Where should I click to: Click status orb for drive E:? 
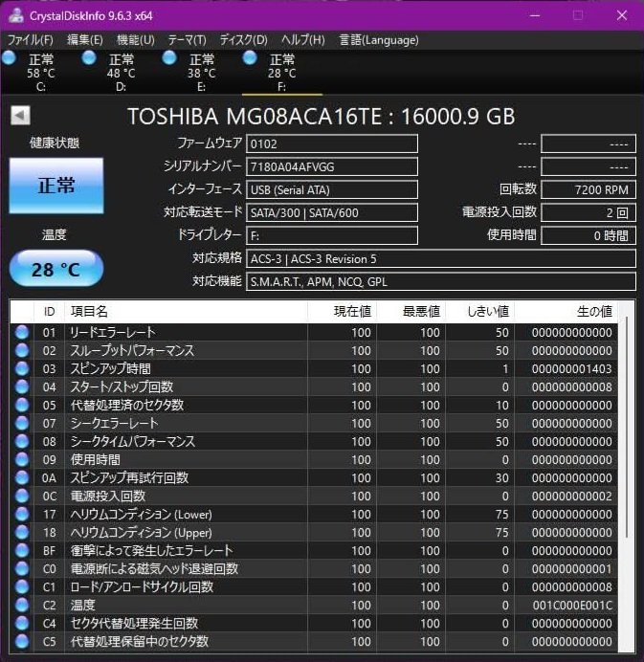[x=170, y=58]
